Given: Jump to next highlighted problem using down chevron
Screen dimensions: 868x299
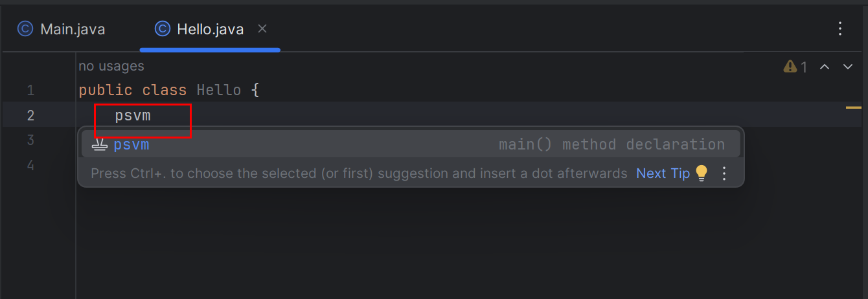Looking at the screenshot, I should tap(847, 67).
